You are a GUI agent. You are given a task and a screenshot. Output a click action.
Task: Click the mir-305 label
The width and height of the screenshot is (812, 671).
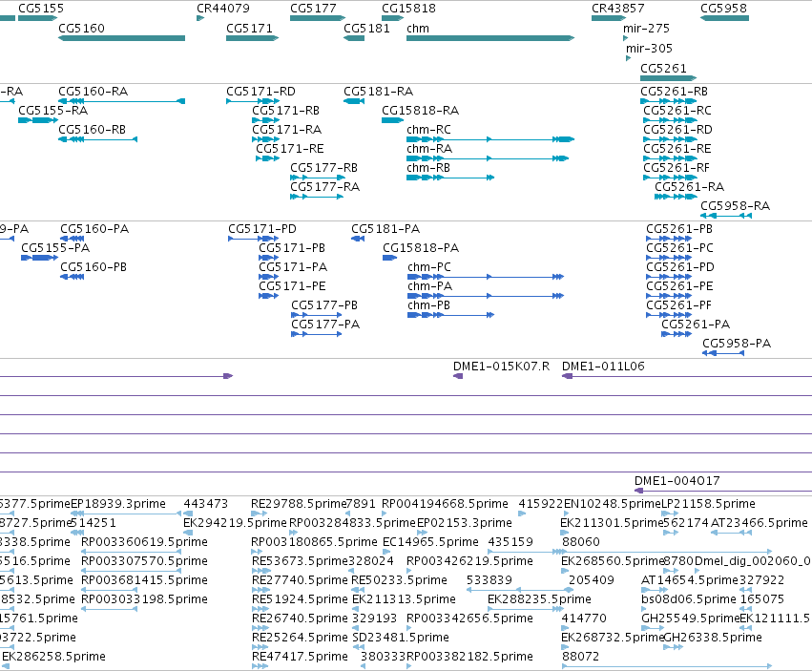point(650,49)
